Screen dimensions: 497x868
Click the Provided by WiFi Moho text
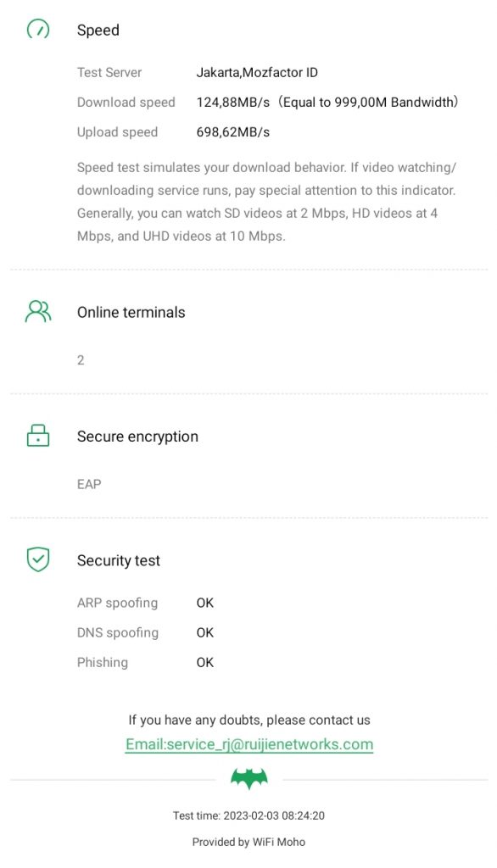click(x=248, y=842)
